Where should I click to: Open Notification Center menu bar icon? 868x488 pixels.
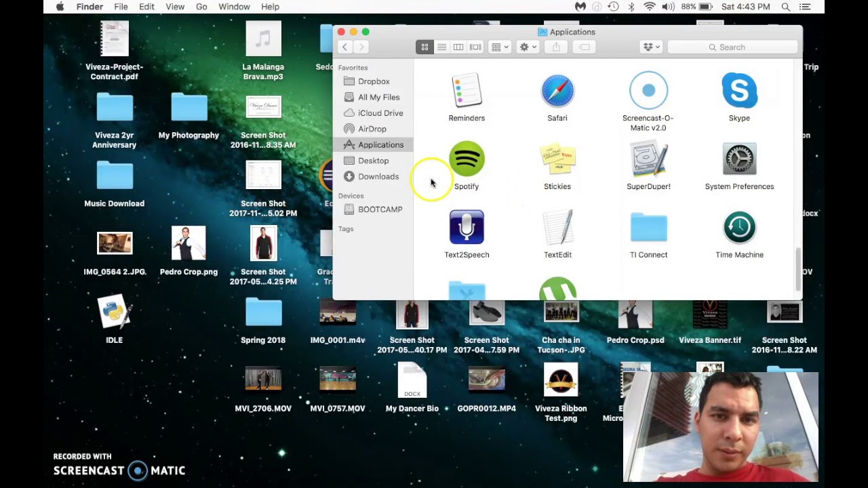805,7
